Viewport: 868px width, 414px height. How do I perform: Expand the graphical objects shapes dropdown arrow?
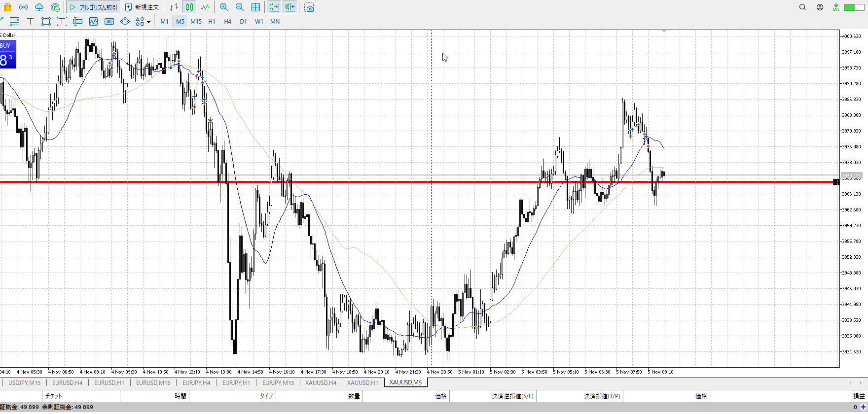click(x=148, y=22)
